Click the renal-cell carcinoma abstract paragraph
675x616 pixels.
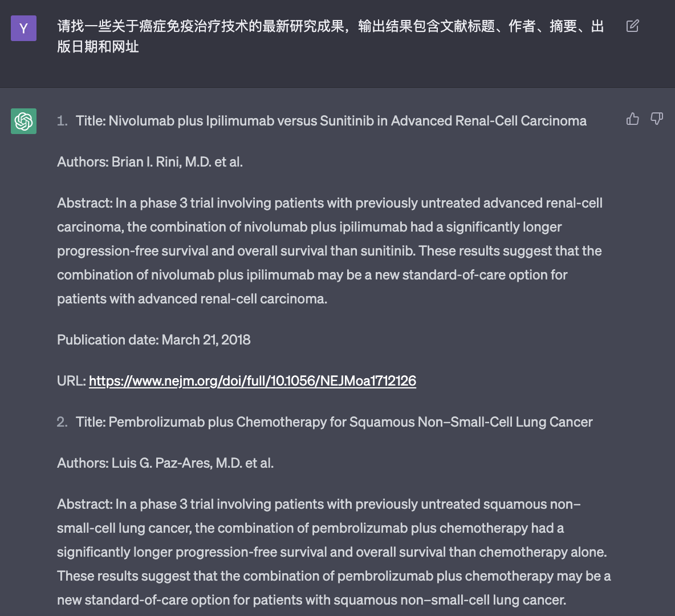point(330,251)
